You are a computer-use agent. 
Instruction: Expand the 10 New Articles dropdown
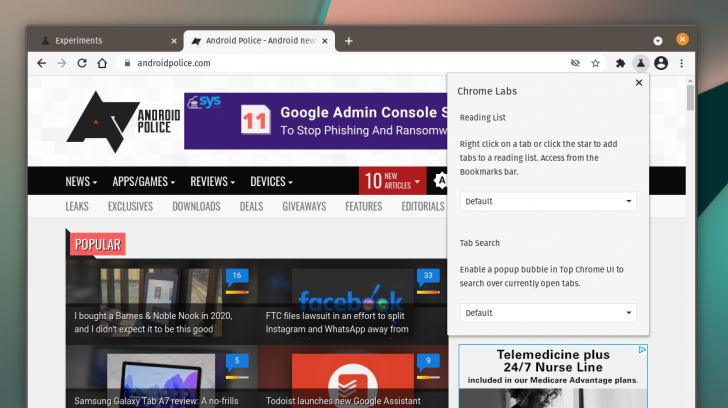[x=392, y=181]
